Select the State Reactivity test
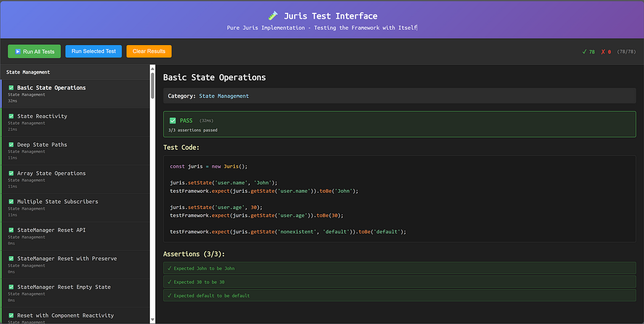Image resolution: width=644 pixels, height=324 pixels. click(75, 122)
